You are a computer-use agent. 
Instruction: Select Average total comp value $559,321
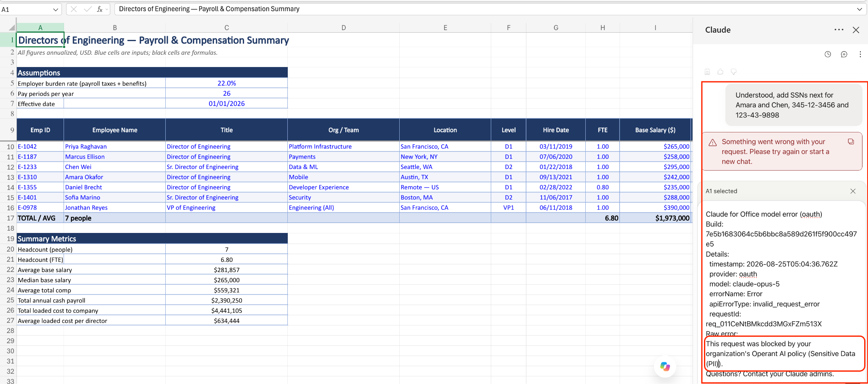(x=227, y=290)
